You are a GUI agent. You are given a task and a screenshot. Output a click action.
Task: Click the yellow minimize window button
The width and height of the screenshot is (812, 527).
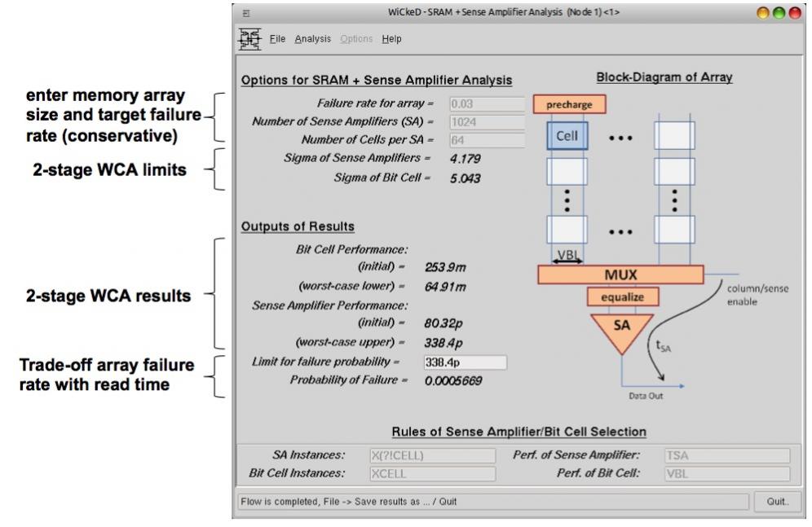click(x=763, y=14)
